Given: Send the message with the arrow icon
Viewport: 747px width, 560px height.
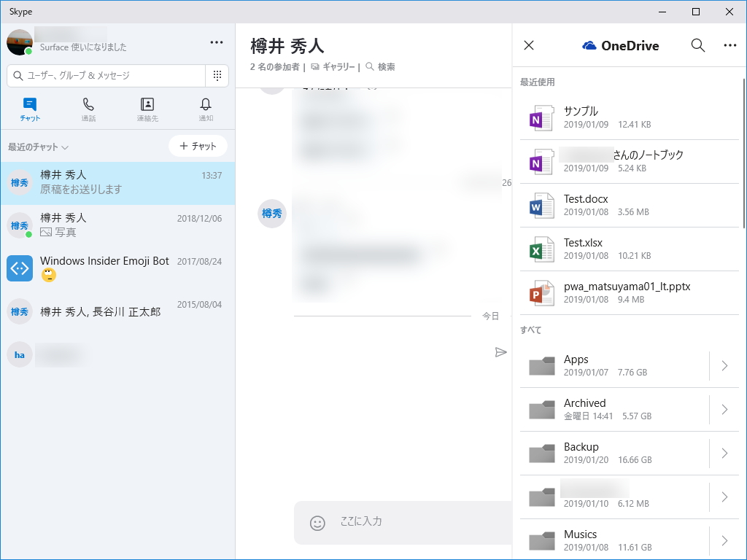Looking at the screenshot, I should (502, 352).
